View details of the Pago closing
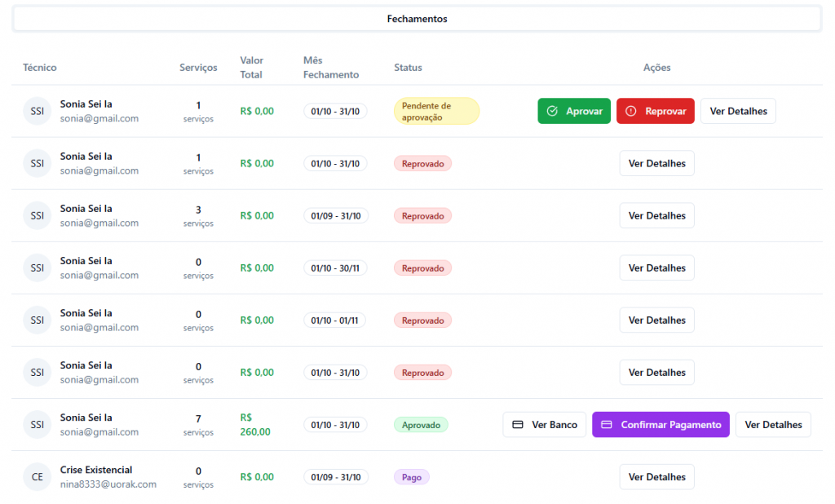 [656, 477]
